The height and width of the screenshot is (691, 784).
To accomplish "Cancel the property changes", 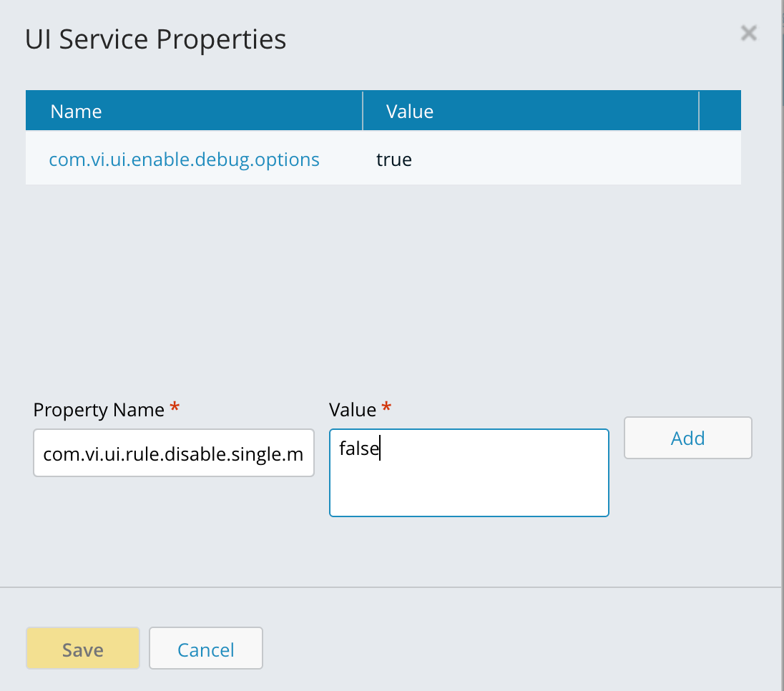I will point(206,649).
